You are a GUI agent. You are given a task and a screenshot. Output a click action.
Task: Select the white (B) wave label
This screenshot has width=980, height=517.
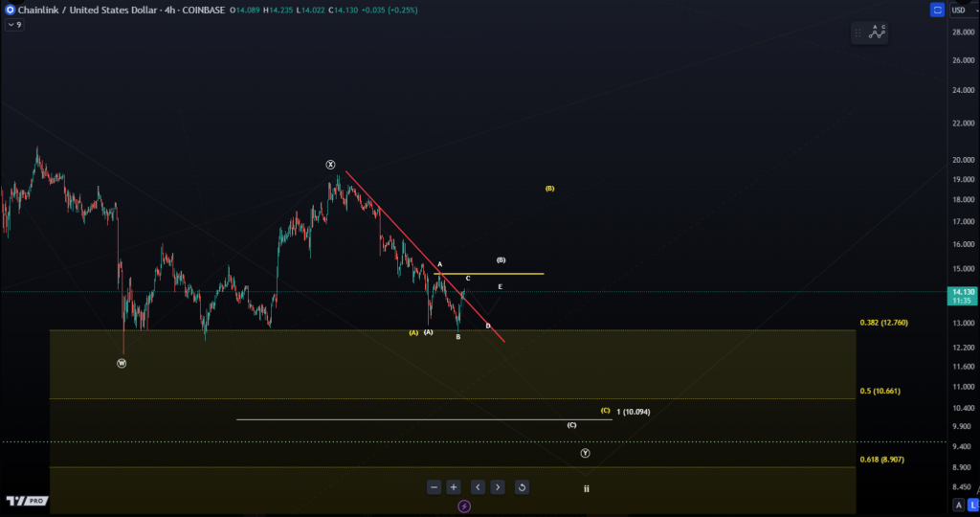click(501, 259)
